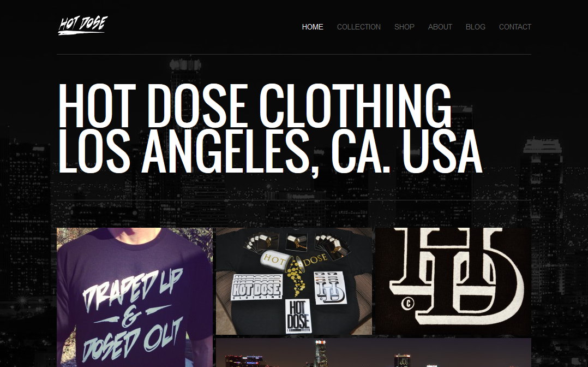Image resolution: width=588 pixels, height=367 pixels.
Task: View the Hot Dose stickers photo
Action: 294,281
